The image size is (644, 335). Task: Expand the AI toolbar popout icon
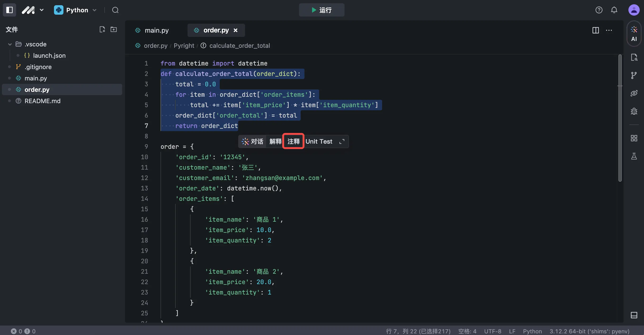[342, 141]
